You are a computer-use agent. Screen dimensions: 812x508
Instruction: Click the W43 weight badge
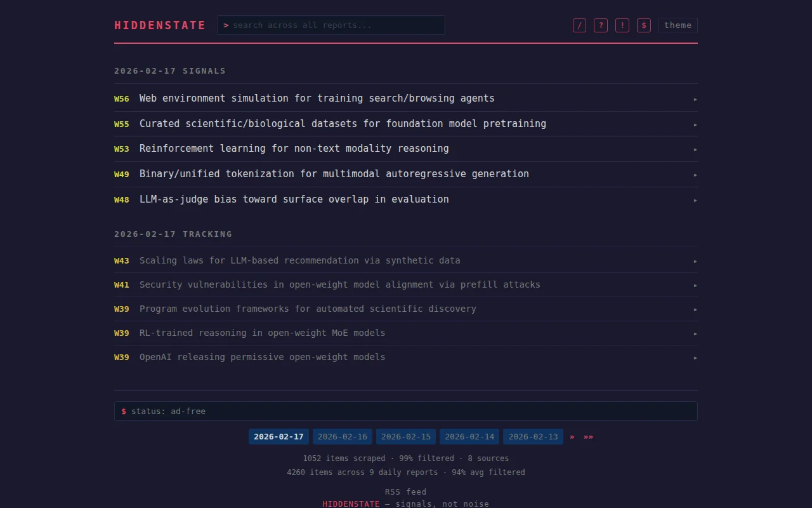122,261
